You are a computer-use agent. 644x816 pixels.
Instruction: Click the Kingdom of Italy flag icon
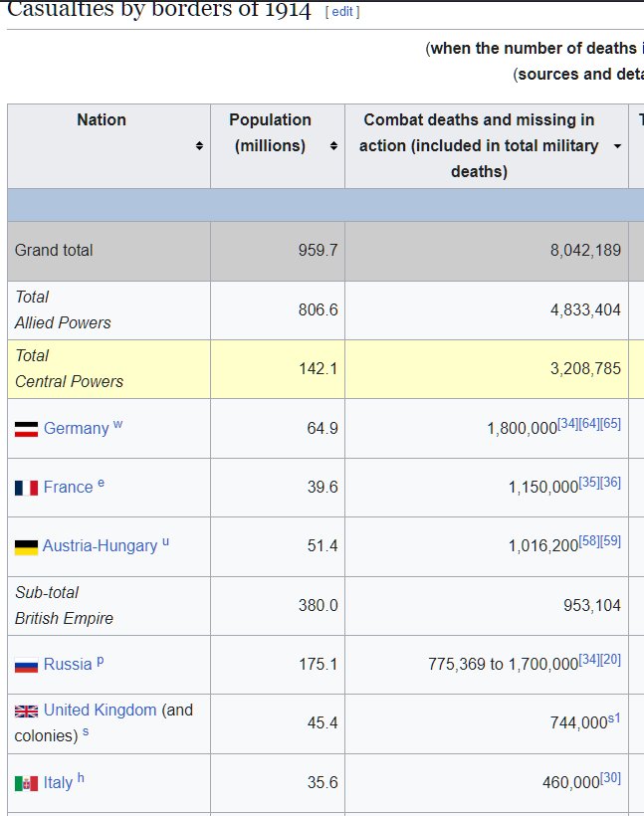point(26,783)
